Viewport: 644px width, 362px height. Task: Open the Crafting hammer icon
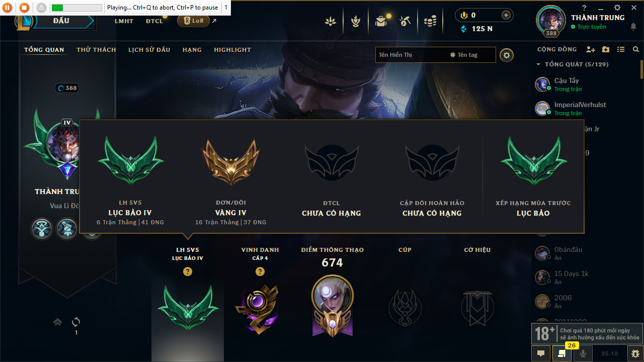pyautogui.click(x=406, y=21)
